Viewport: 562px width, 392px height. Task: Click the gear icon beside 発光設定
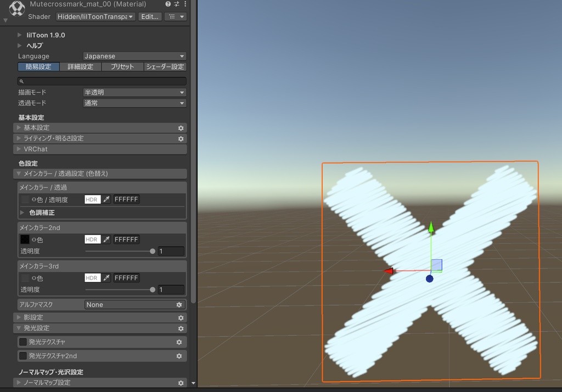[181, 328]
